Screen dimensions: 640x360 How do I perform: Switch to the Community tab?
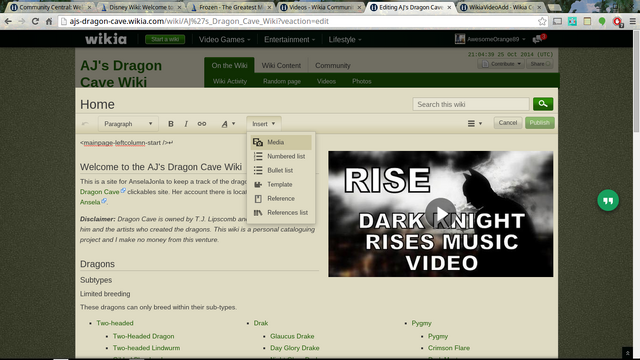333,65
